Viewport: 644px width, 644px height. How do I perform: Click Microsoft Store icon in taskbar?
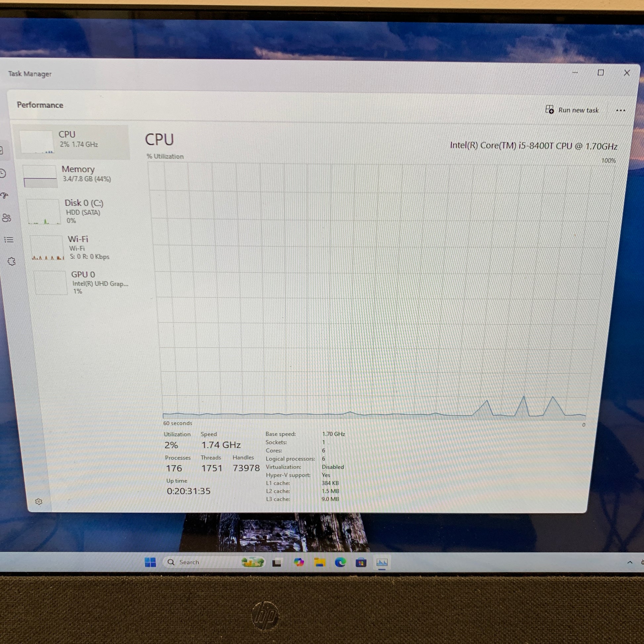[x=361, y=563]
